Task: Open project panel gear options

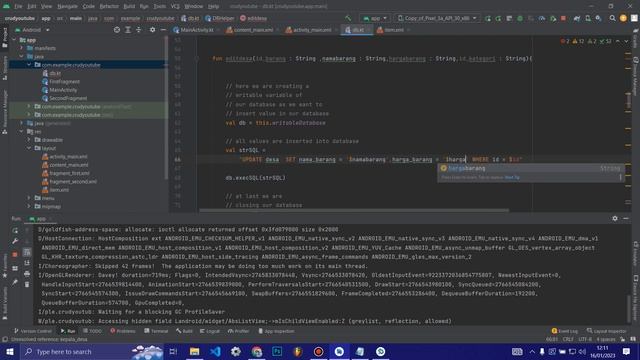Action: (x=152, y=30)
